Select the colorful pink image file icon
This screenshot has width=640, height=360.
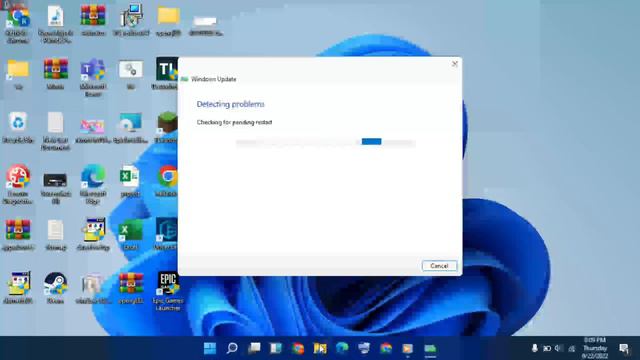click(93, 131)
